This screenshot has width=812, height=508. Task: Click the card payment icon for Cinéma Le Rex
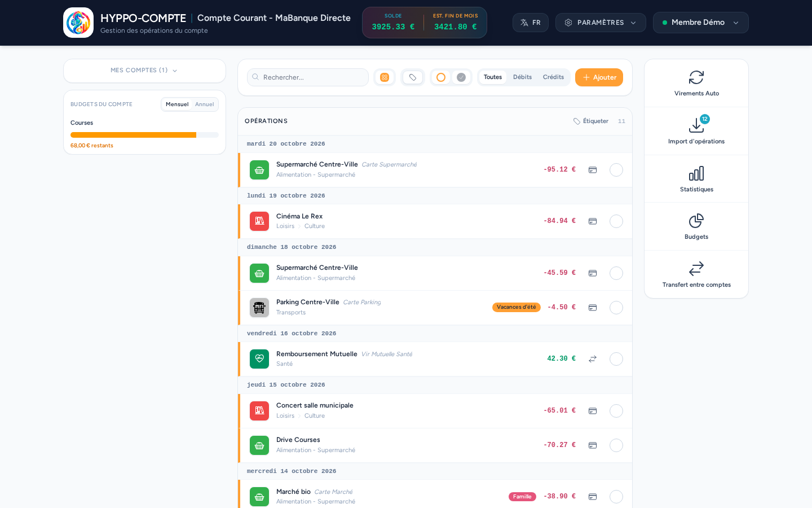tap(593, 221)
